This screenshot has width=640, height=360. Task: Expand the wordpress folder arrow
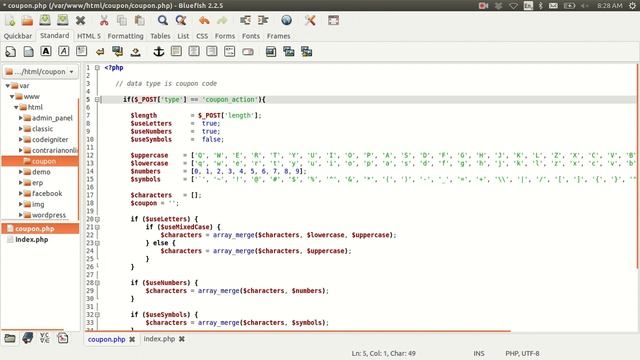[x=20, y=215]
